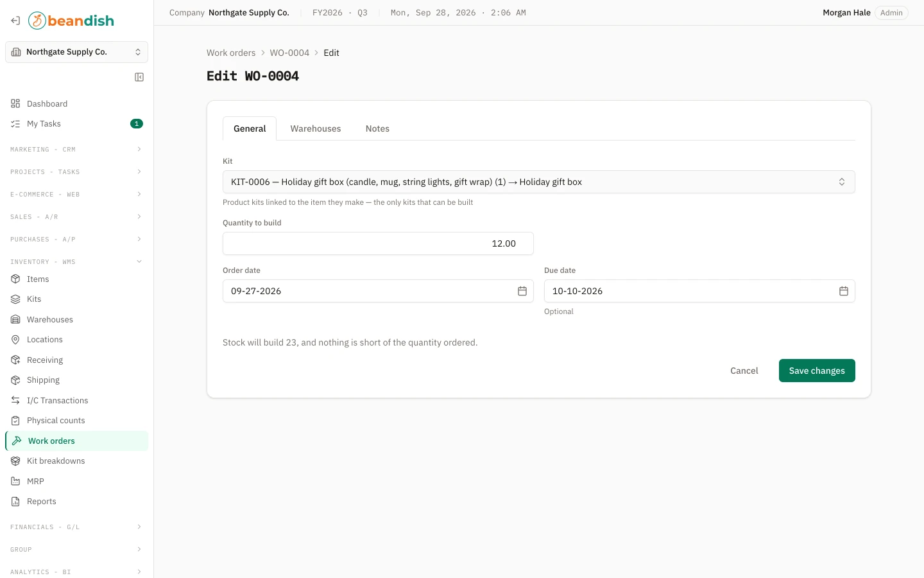
Task: Open the Kits page
Action: (76, 299)
